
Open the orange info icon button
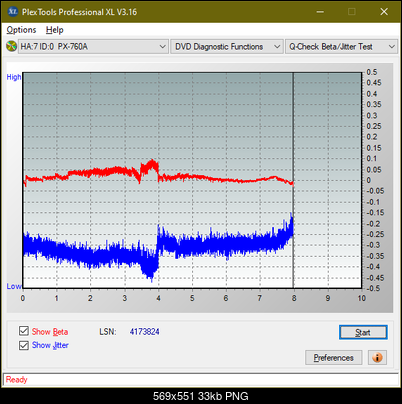[x=377, y=358]
